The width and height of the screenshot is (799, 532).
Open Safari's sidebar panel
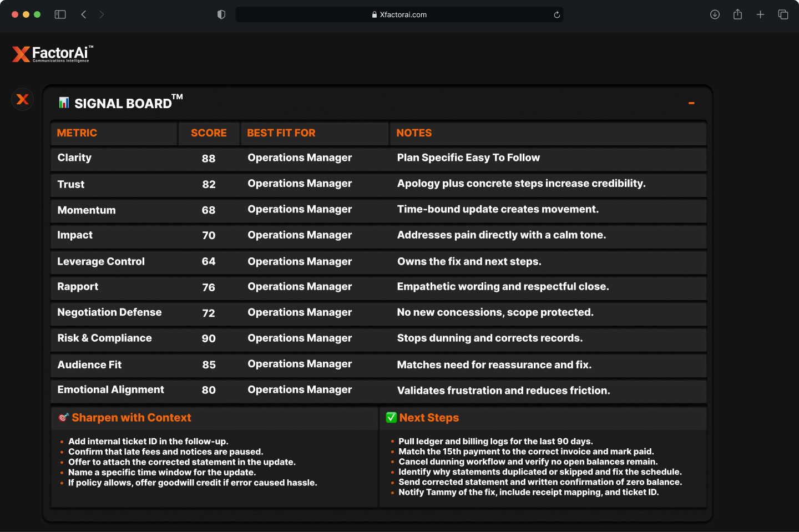click(x=60, y=14)
